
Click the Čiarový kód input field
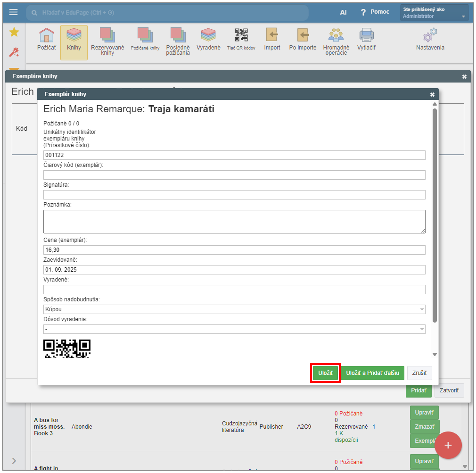pyautogui.click(x=234, y=175)
